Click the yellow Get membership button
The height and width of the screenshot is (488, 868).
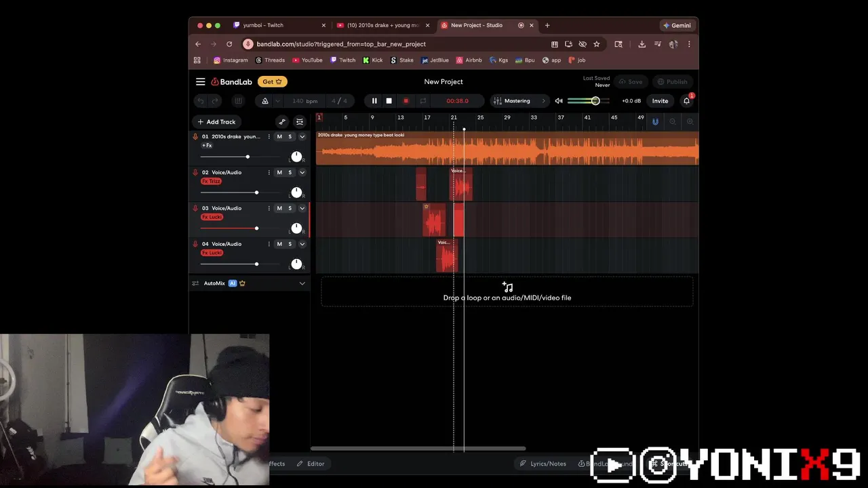point(272,82)
